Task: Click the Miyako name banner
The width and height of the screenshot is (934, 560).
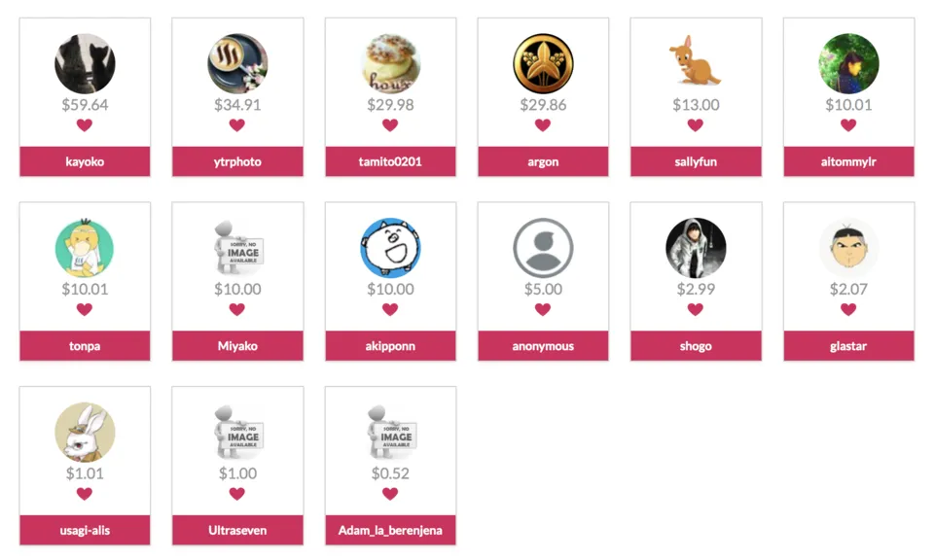Action: (237, 346)
